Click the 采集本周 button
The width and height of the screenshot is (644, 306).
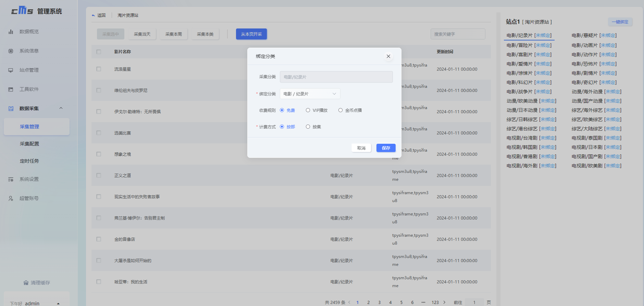click(174, 34)
